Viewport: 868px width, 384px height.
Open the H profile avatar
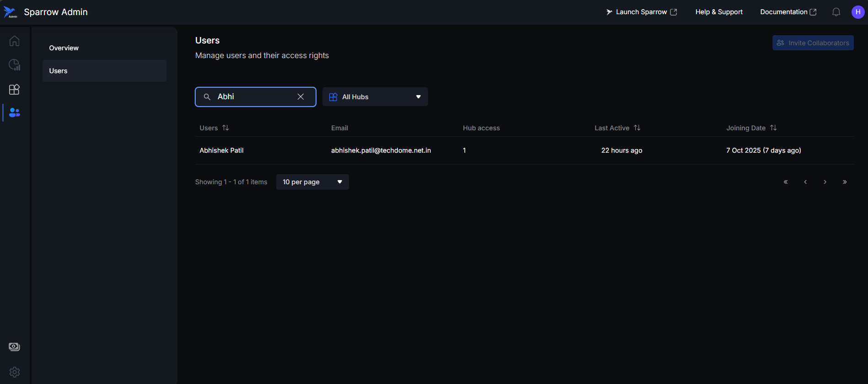[857, 12]
